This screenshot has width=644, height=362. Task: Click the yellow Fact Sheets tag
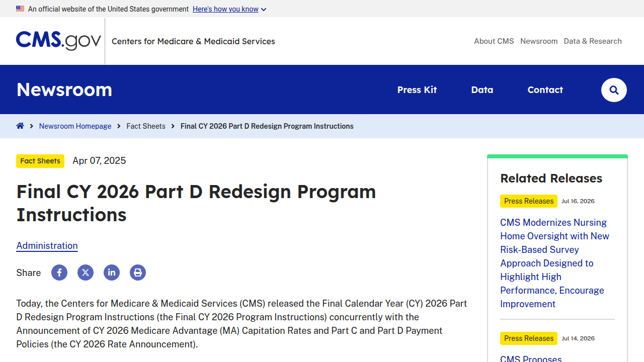pyautogui.click(x=40, y=161)
